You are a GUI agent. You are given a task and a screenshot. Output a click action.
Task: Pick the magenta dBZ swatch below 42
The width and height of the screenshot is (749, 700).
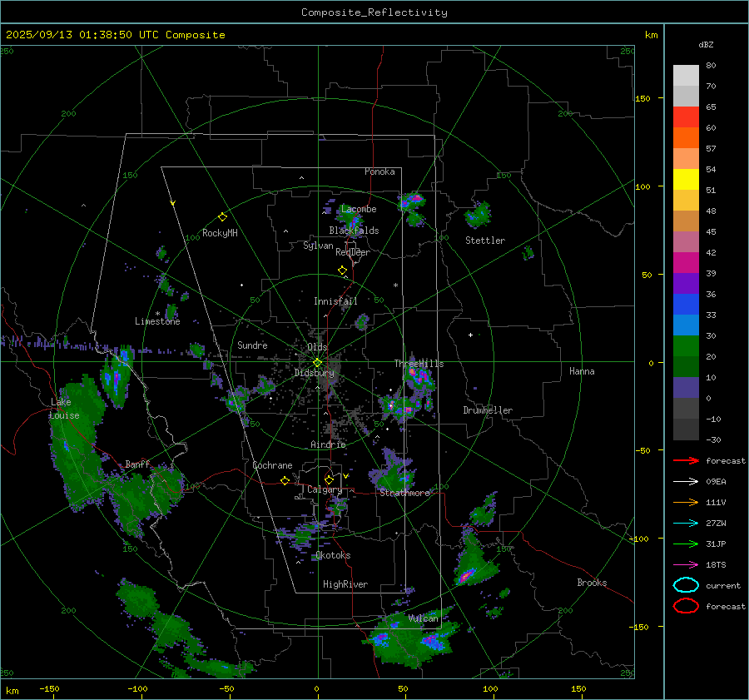686,263
